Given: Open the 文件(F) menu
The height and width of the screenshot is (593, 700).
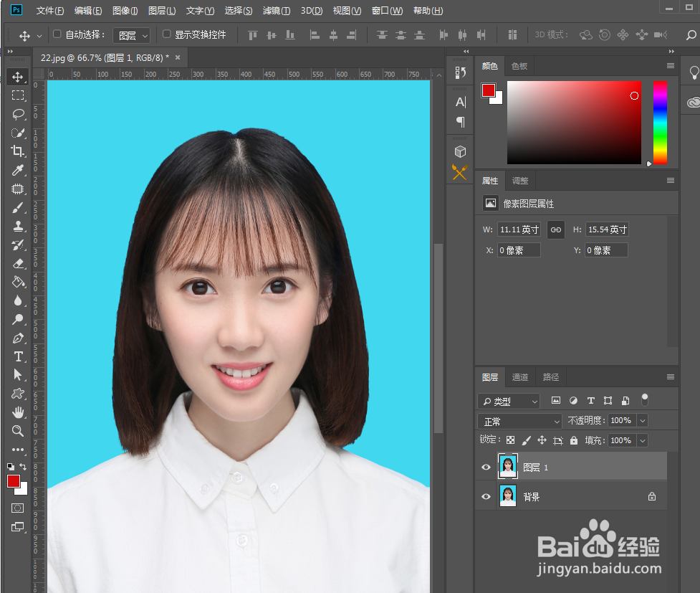Looking at the screenshot, I should pyautogui.click(x=49, y=11).
